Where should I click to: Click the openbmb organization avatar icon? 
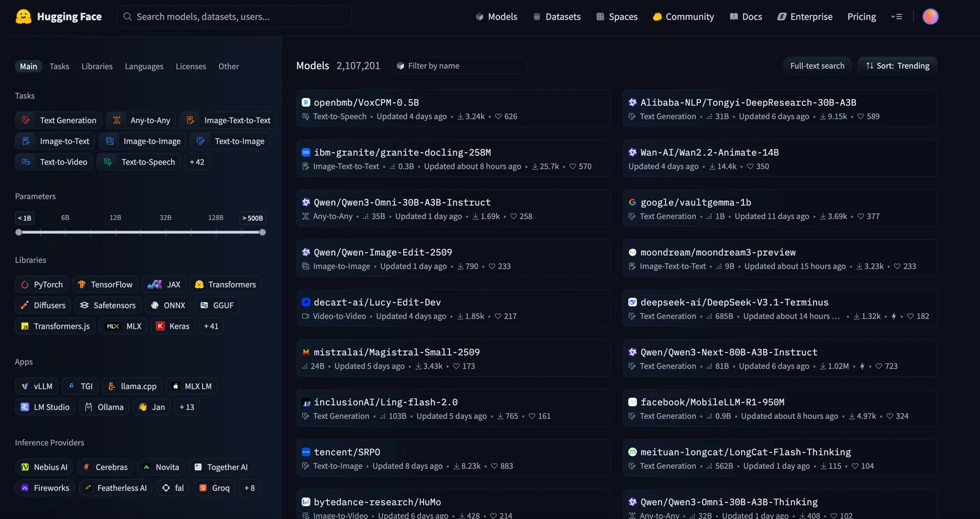pos(306,103)
